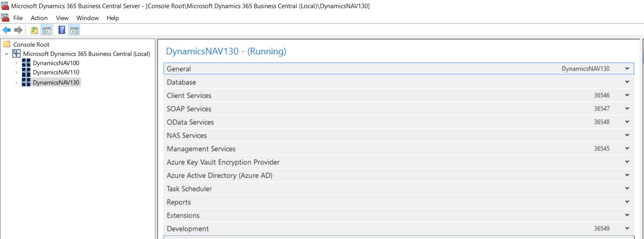This screenshot has width=644, height=239.
Task: Click port value 36545
Action: pyautogui.click(x=602, y=148)
